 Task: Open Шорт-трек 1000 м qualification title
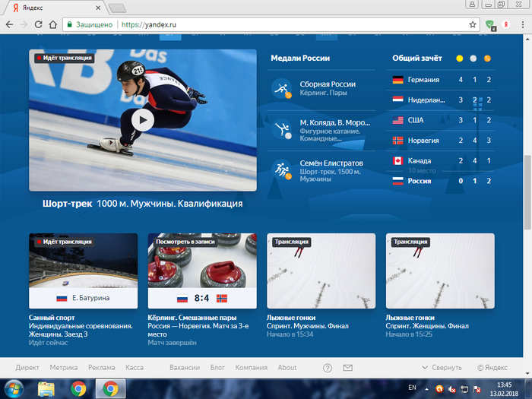pyautogui.click(x=143, y=204)
